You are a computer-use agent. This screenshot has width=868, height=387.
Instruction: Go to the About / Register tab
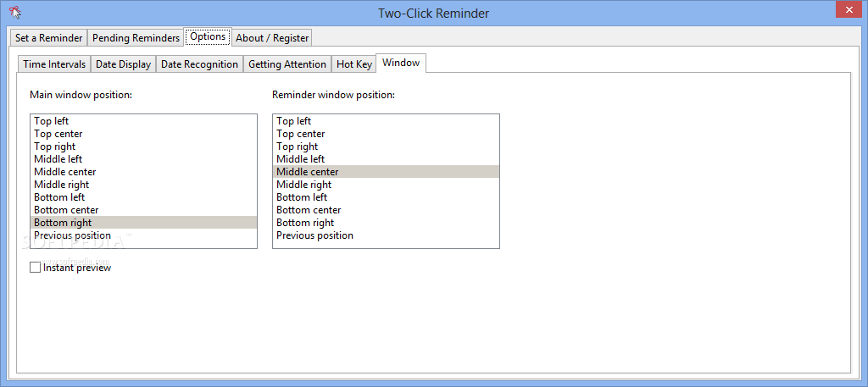click(272, 37)
